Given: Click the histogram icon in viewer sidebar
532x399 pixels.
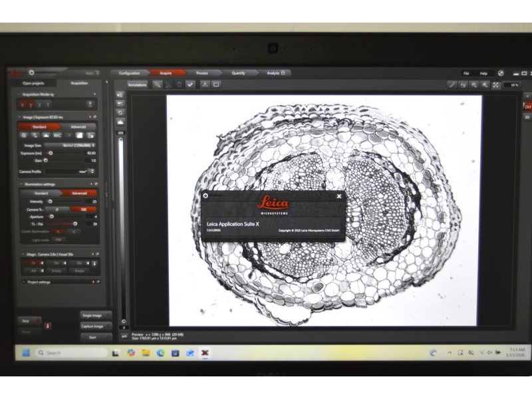Looking at the screenshot, I should tap(120, 122).
